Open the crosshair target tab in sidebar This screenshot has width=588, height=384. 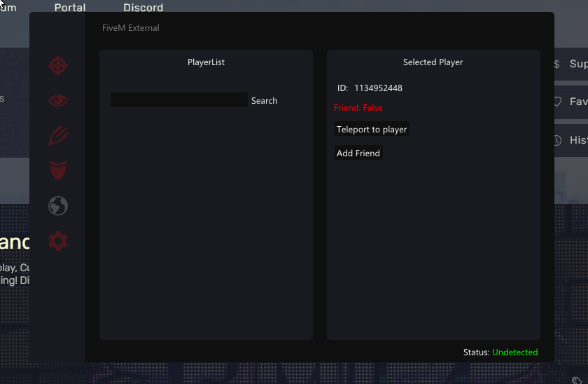point(58,66)
